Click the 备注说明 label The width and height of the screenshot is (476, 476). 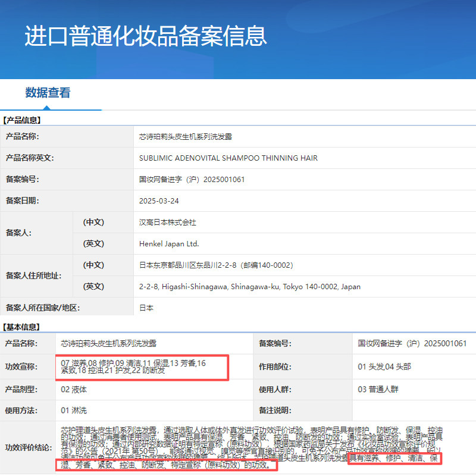coord(275,411)
